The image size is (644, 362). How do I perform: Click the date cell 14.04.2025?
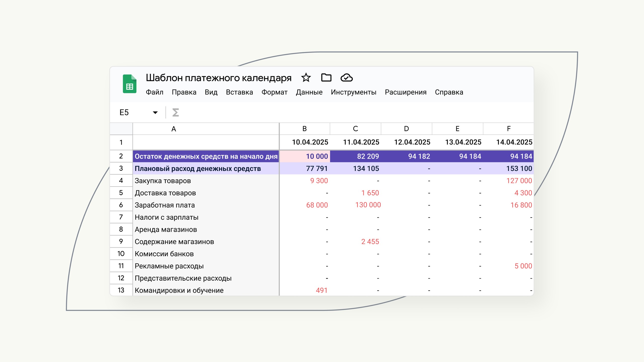(508, 142)
